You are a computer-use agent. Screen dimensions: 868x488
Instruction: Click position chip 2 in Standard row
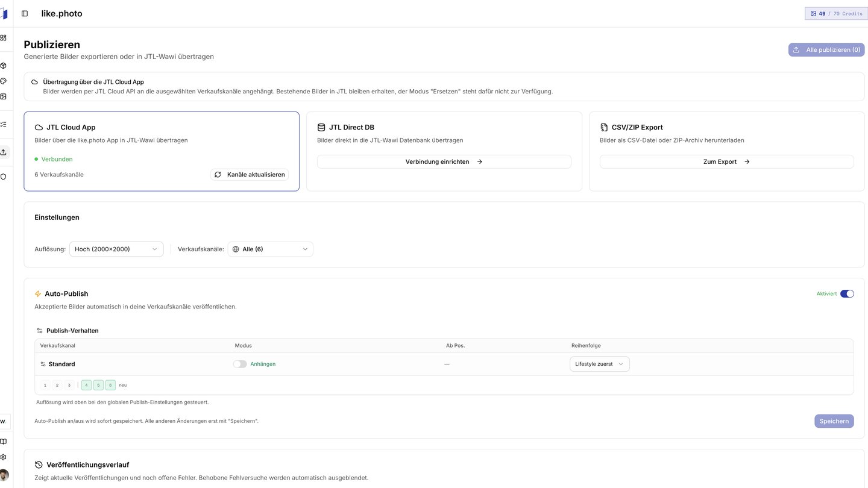click(x=57, y=385)
